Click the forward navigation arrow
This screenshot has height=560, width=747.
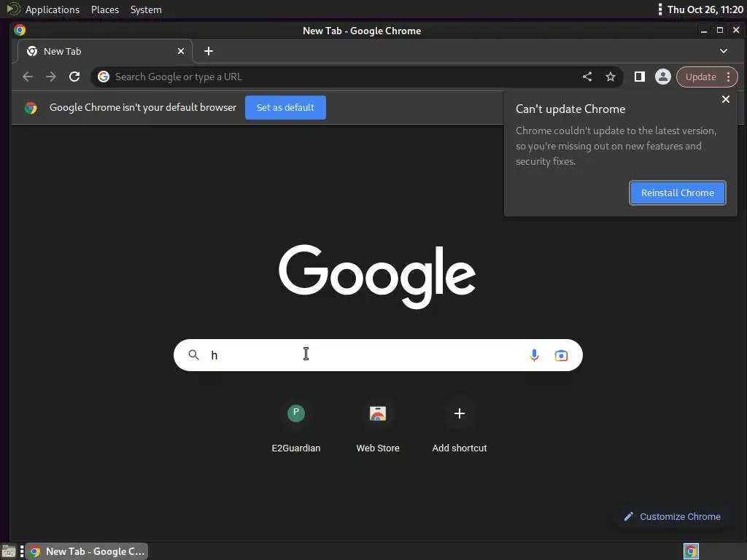coord(51,77)
